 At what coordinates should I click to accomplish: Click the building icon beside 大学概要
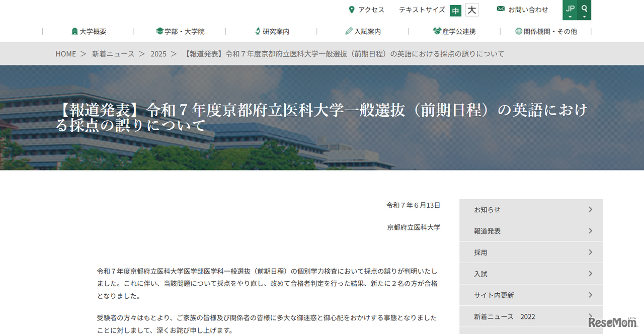[74, 31]
